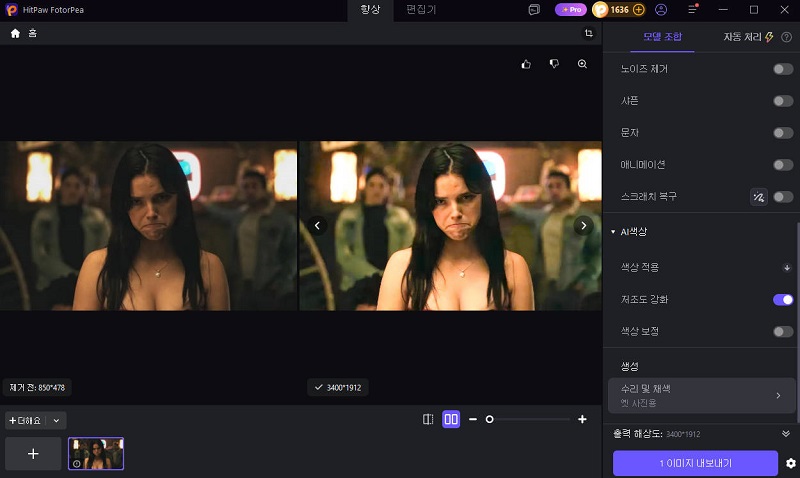Open export settings gear icon
800x478 pixels.
click(x=791, y=463)
